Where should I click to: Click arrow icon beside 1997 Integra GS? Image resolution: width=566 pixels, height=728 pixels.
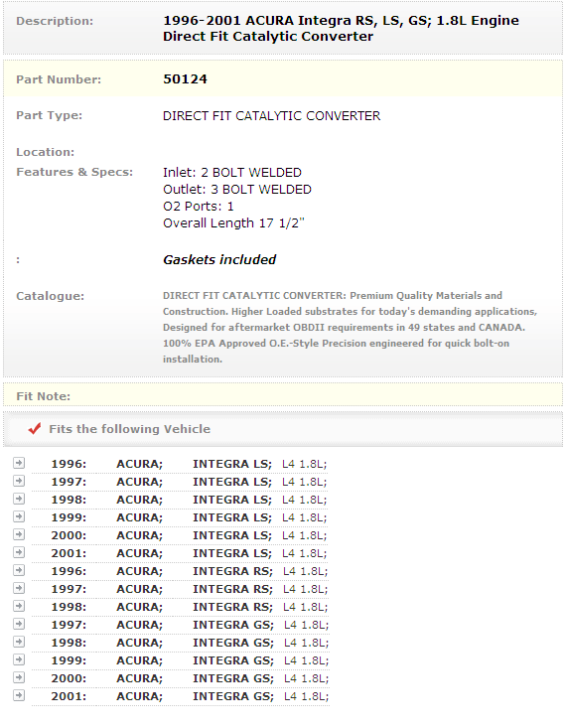19,624
